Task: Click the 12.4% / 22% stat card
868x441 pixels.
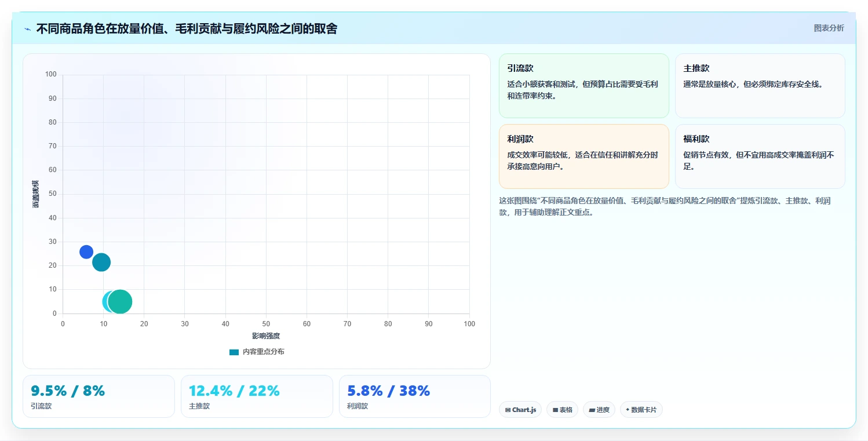Action: (x=257, y=396)
